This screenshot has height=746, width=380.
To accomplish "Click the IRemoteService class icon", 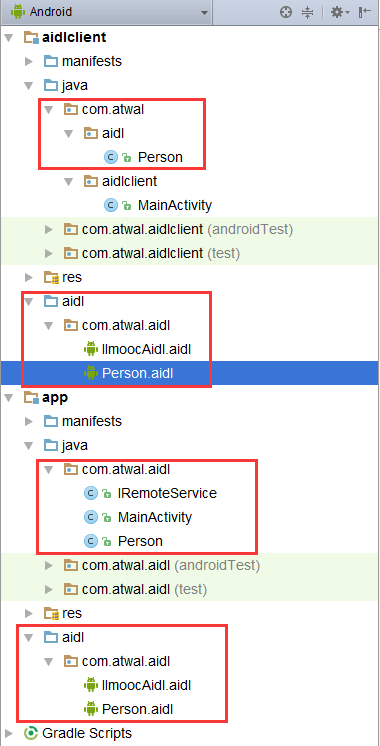I will click(x=90, y=493).
